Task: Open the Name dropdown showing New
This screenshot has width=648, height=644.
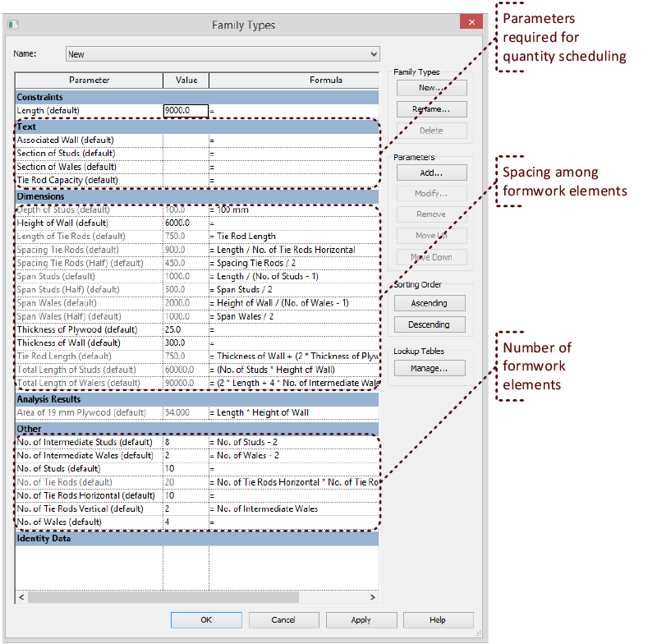Action: 223,54
